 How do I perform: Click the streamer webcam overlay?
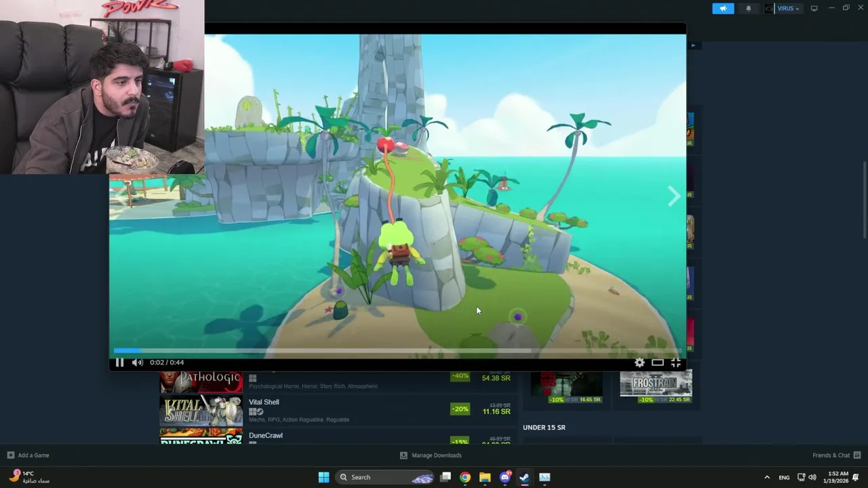[102, 87]
